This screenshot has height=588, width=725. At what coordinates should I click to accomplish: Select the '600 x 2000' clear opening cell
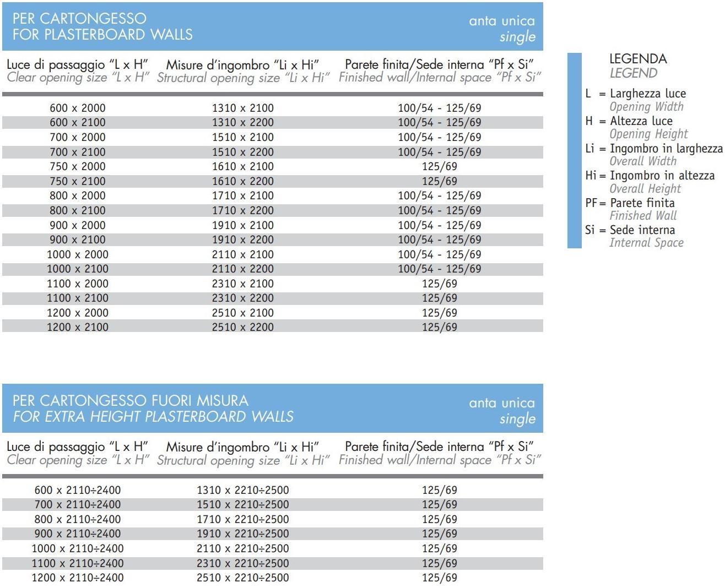(78, 108)
